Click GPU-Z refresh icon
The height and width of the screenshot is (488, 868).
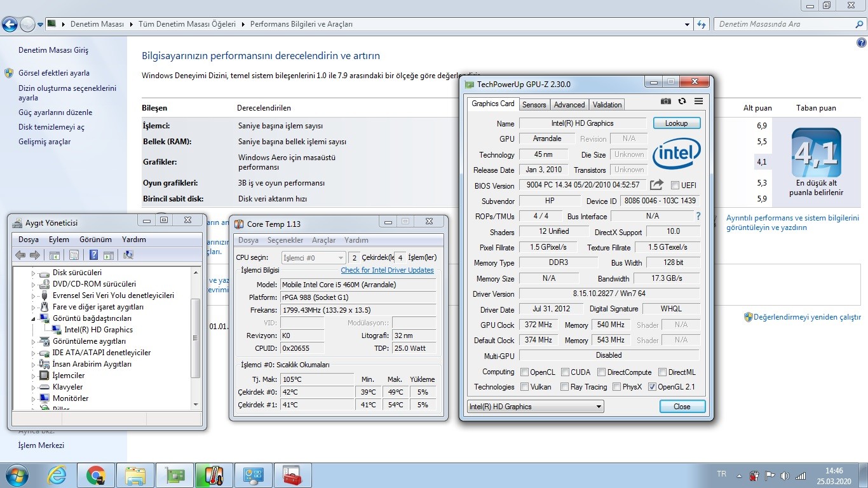[x=682, y=101]
